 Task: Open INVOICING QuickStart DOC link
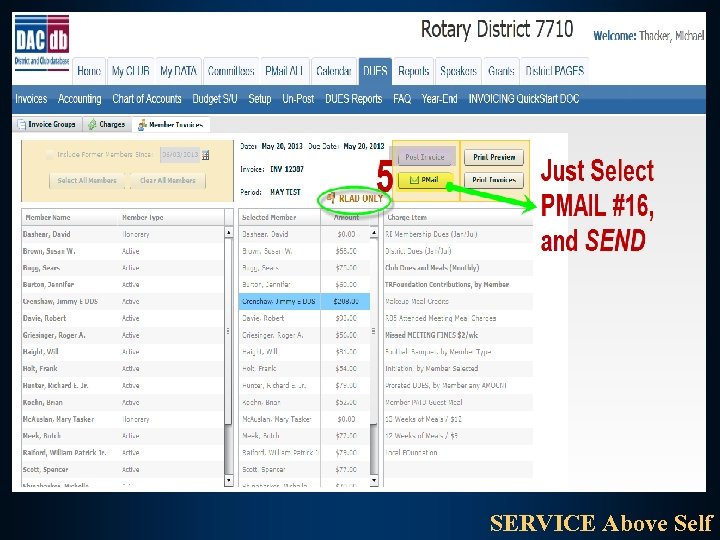click(x=524, y=99)
